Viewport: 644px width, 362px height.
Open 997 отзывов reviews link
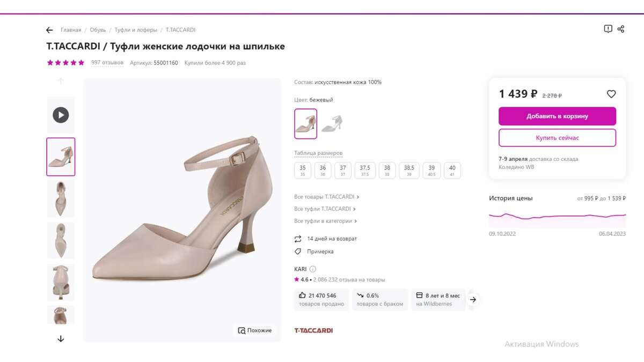[107, 63]
